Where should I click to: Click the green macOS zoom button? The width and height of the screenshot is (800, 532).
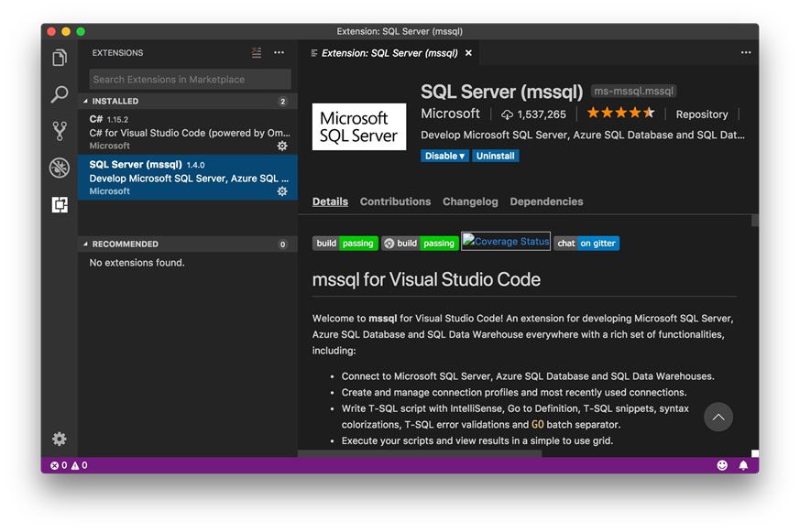(81, 32)
